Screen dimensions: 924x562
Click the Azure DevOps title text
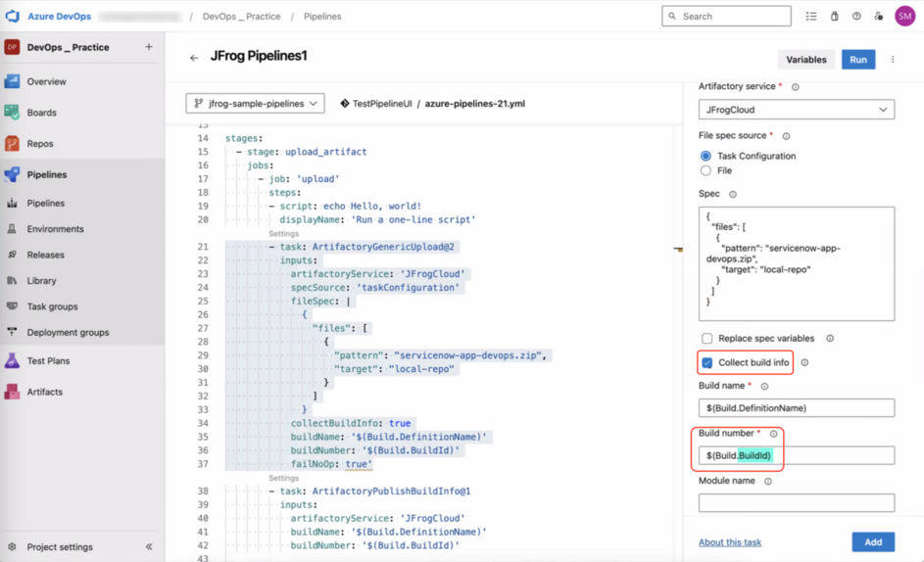click(x=60, y=17)
